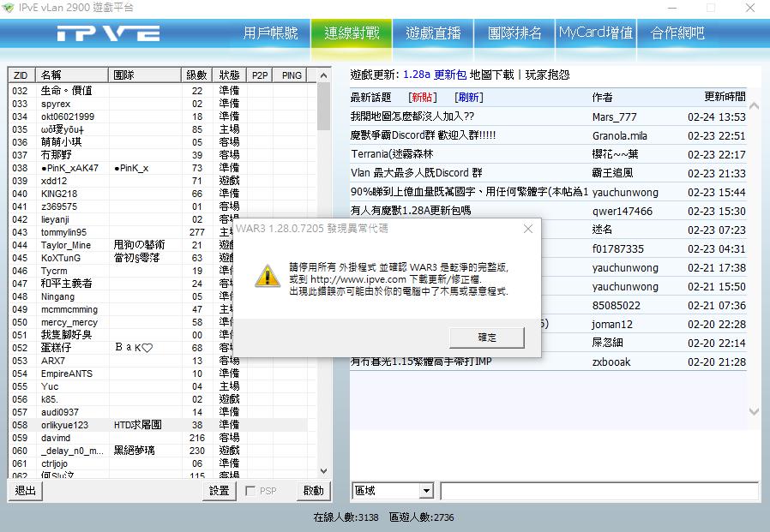
Task: Click the author name Mars_777
Action: [x=614, y=117]
